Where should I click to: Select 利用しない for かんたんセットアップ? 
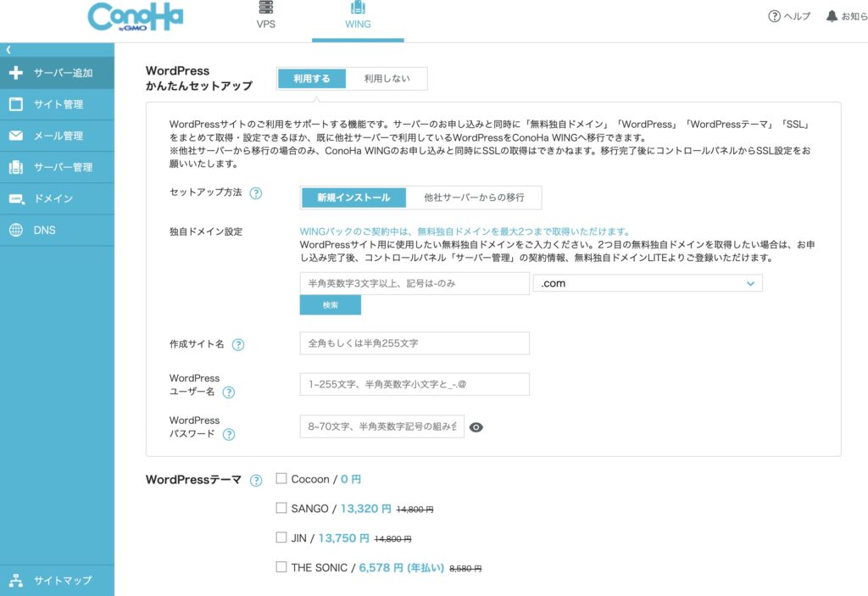point(387,79)
